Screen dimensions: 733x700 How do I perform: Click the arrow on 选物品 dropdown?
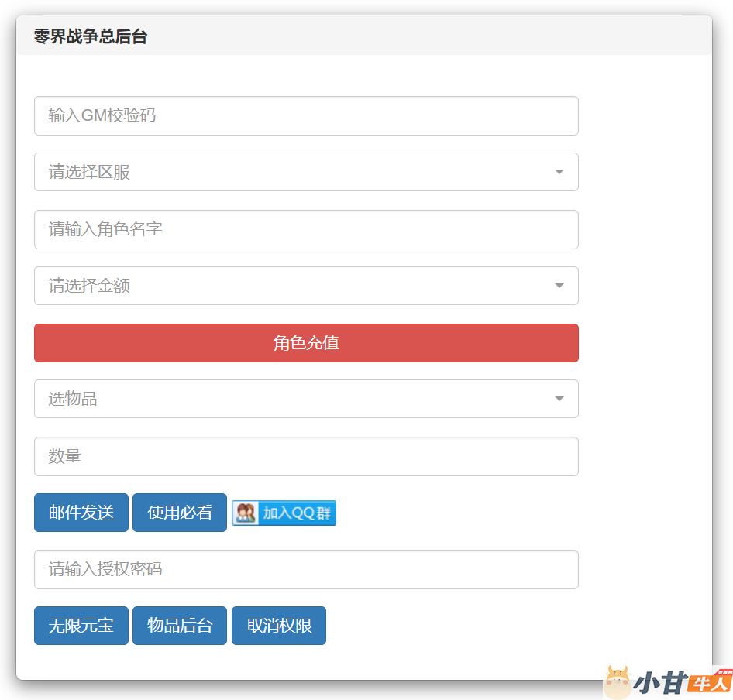click(559, 399)
